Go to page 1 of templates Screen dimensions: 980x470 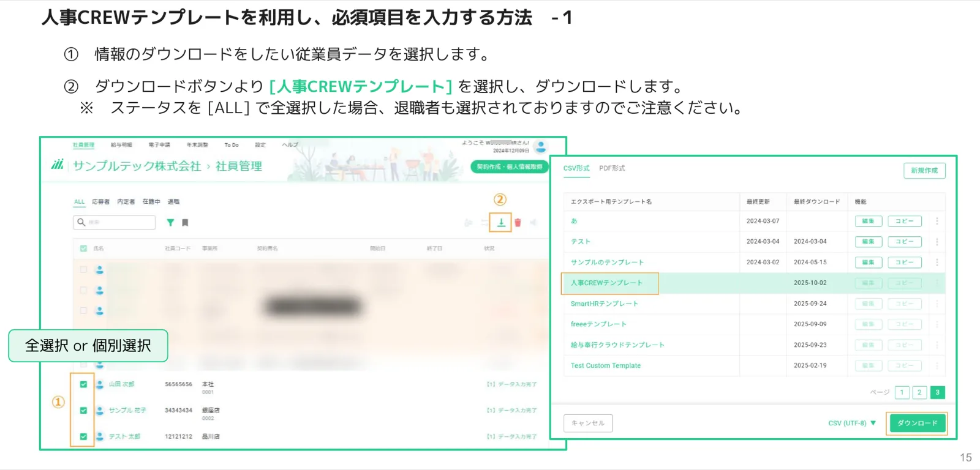pyautogui.click(x=902, y=392)
